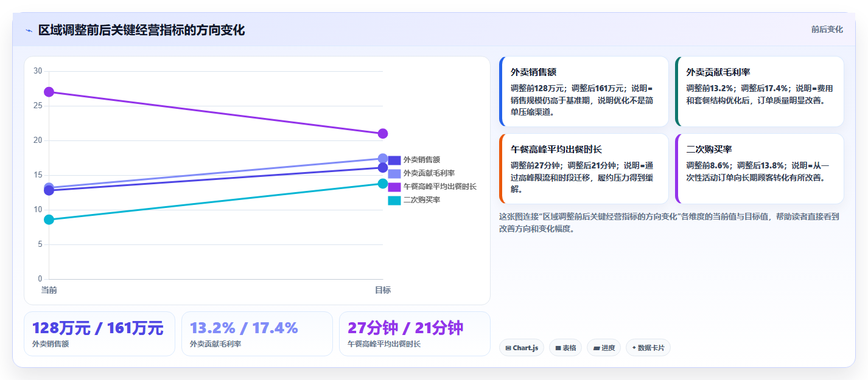868x380 pixels.
Task: Click the 前后变化 label in header
Action: [x=827, y=30]
